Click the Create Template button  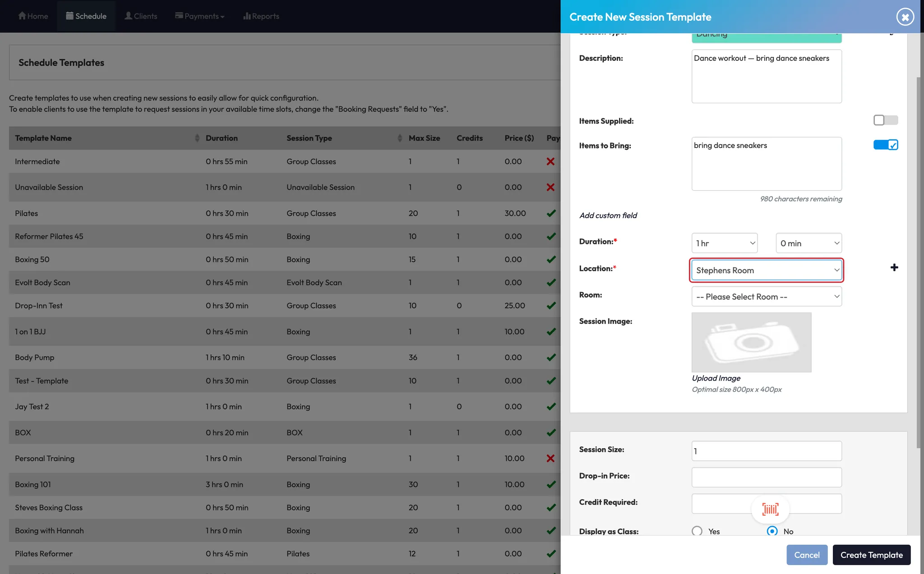871,555
